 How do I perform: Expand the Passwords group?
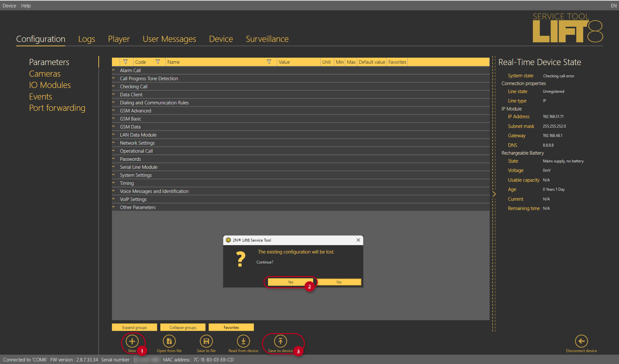pyautogui.click(x=114, y=159)
